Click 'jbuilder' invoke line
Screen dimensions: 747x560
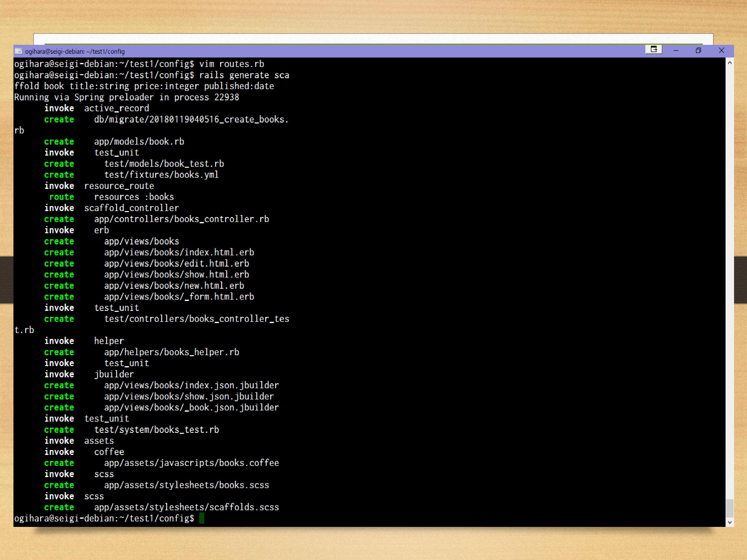114,374
